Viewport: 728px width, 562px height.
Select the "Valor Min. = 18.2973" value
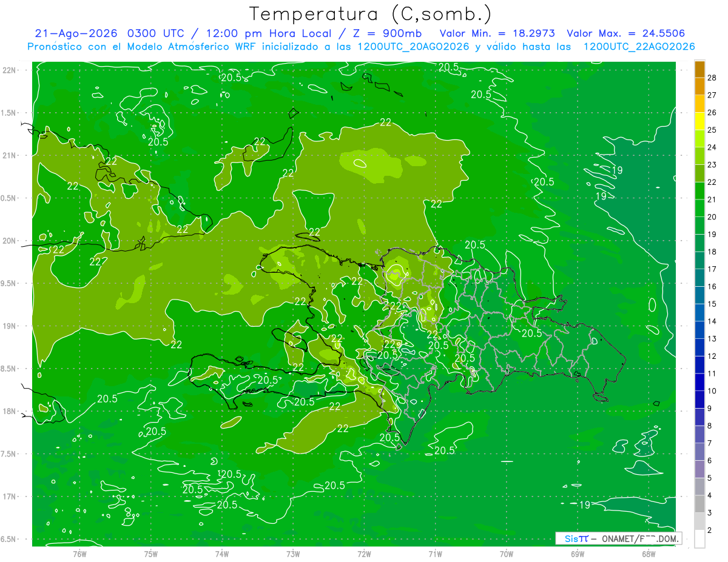pos(497,33)
